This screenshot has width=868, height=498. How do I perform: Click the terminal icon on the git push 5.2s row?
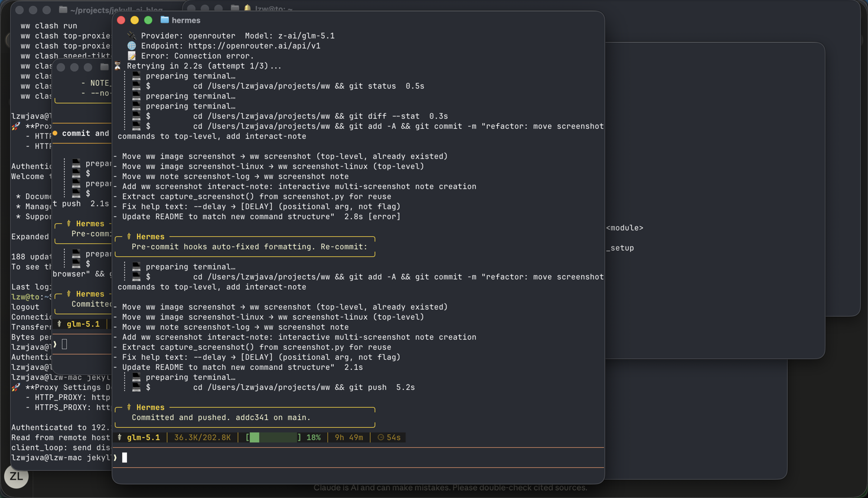click(x=136, y=387)
